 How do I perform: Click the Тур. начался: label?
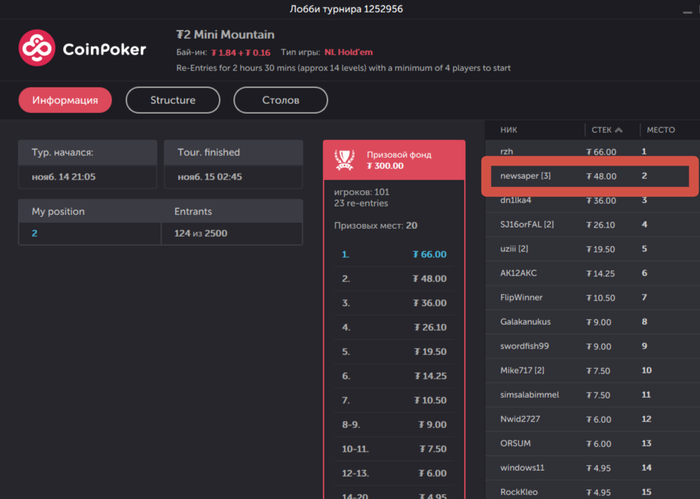(62, 153)
